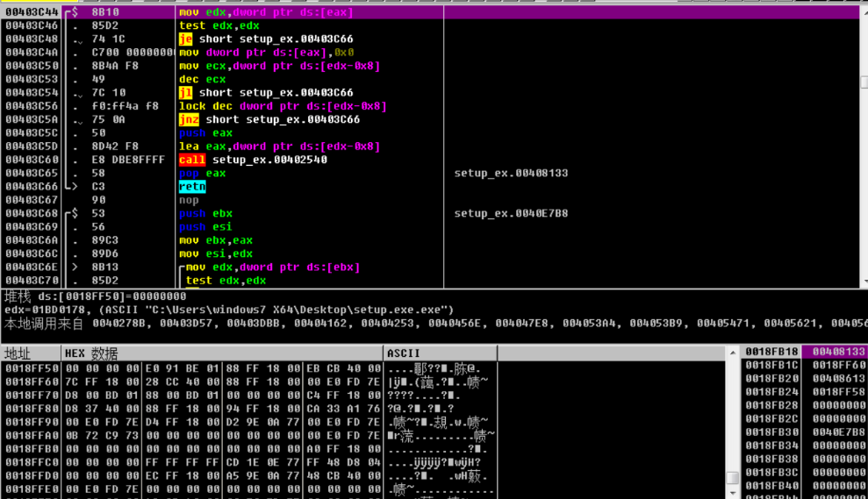The height and width of the screenshot is (499, 868).
Task: Select the dump row at address 0018FF80
Action: point(250,409)
